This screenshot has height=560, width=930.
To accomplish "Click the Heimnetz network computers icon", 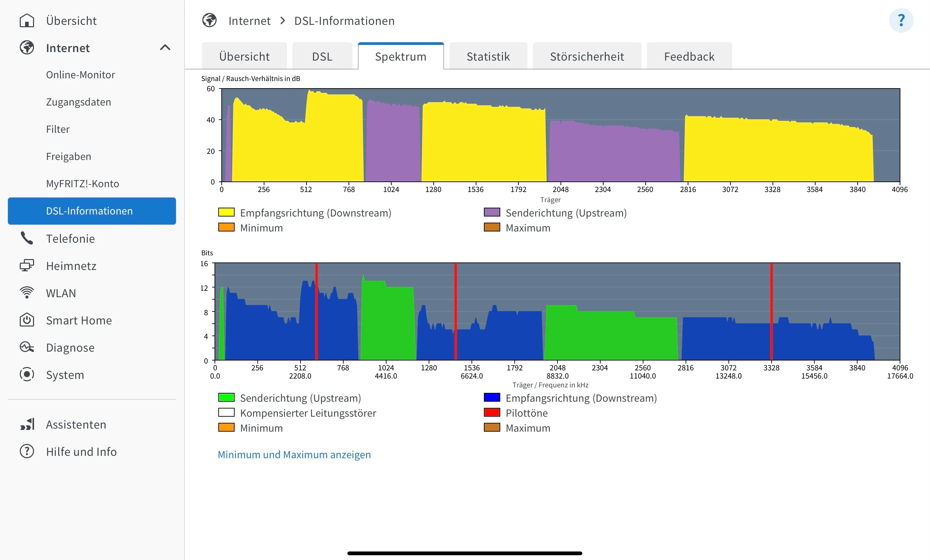I will 27,266.
